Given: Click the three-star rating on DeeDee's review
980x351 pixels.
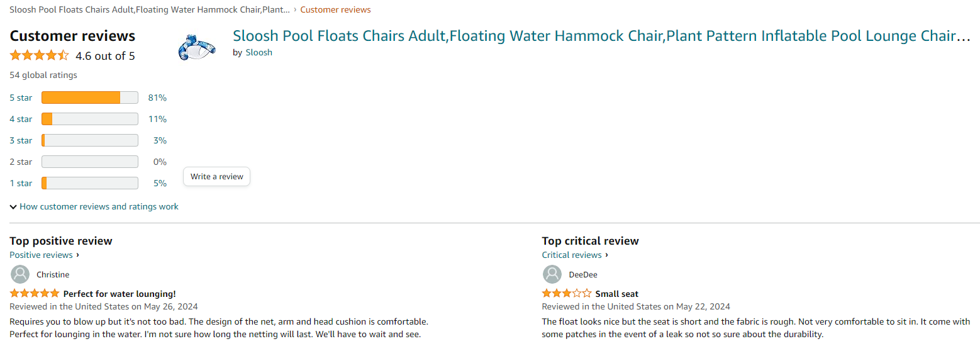Looking at the screenshot, I should click(x=567, y=294).
